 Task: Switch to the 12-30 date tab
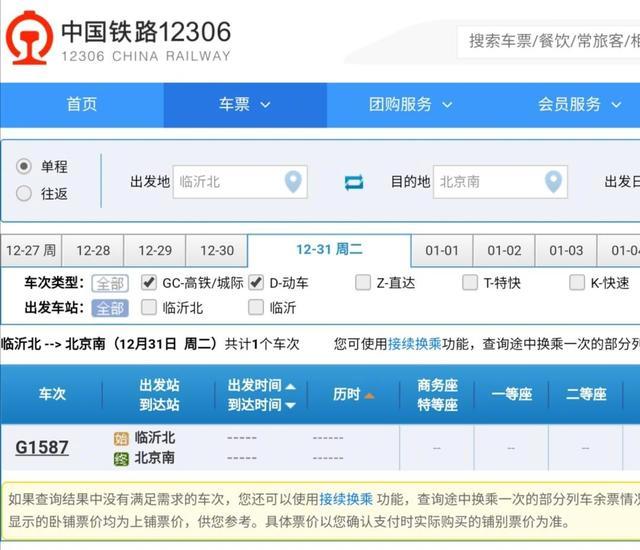(x=217, y=251)
